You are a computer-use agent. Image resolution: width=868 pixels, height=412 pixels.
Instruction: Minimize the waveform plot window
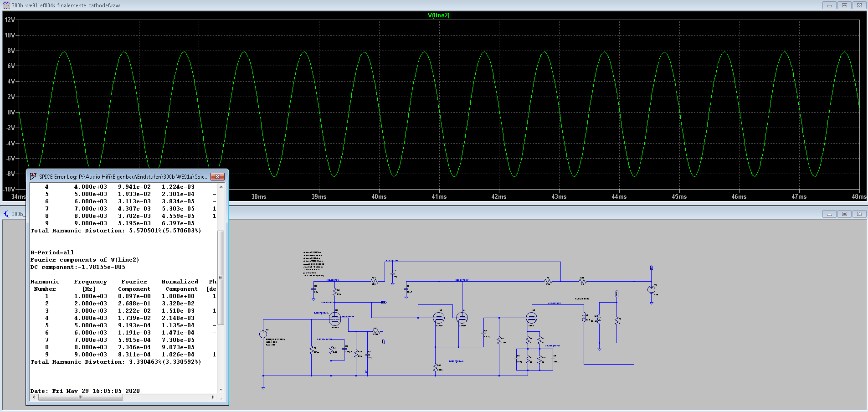pyautogui.click(x=829, y=5)
